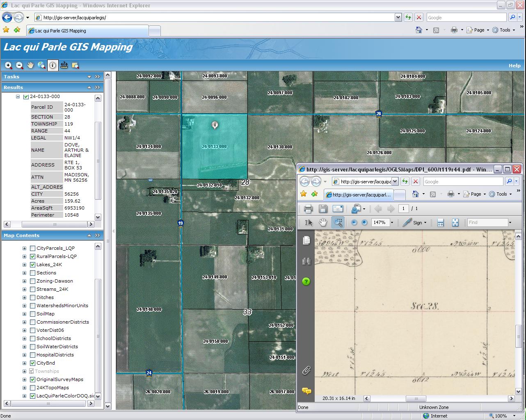The image size is (526, 420).
Task: Open the PDF zoom percentage dropdown
Action: [392, 222]
